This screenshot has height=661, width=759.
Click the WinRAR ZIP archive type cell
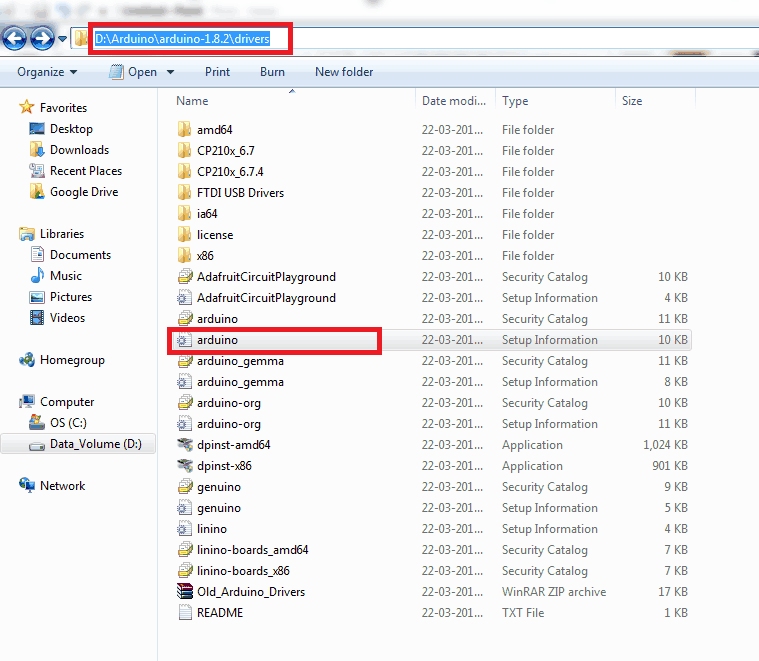pos(554,592)
